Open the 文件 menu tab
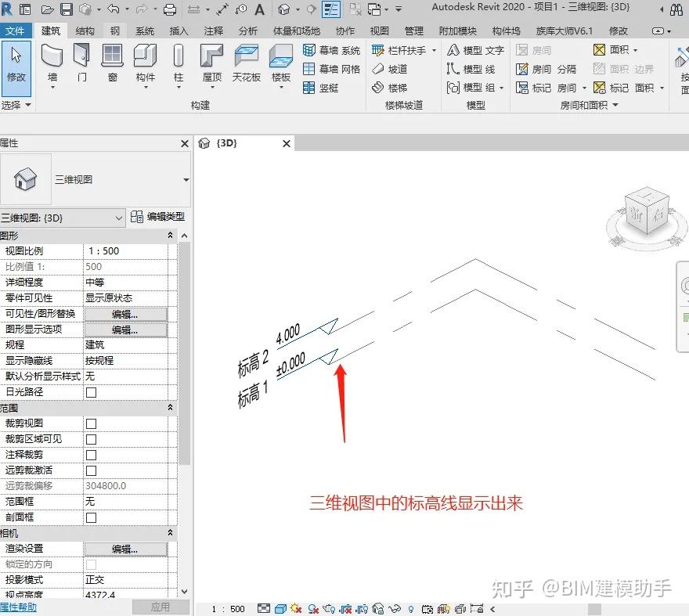Image resolution: width=689 pixels, height=616 pixels. tap(15, 31)
